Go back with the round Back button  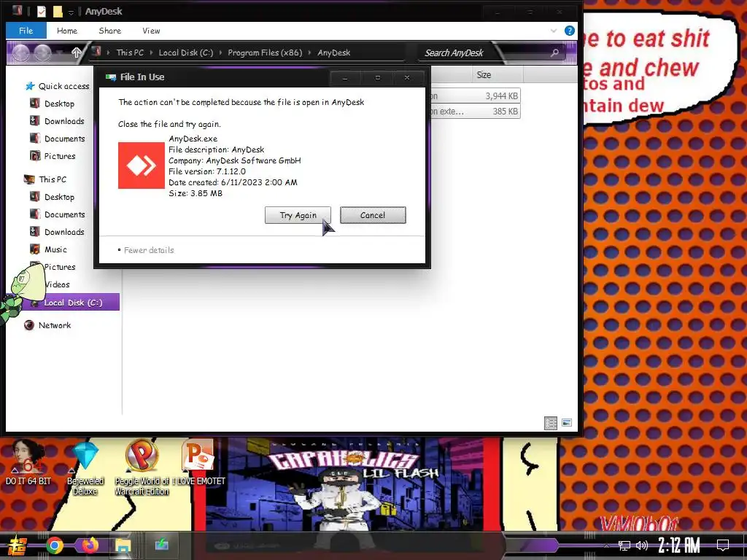(x=20, y=52)
